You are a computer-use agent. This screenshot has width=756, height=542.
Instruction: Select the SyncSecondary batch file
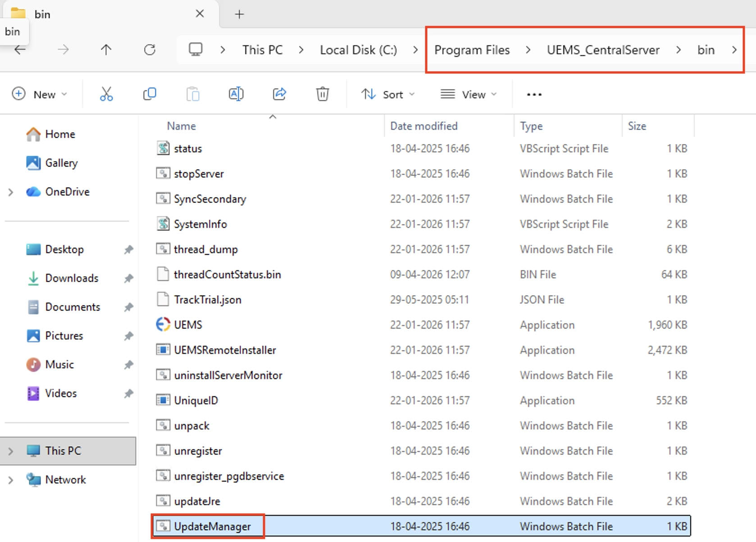click(x=421, y=199)
